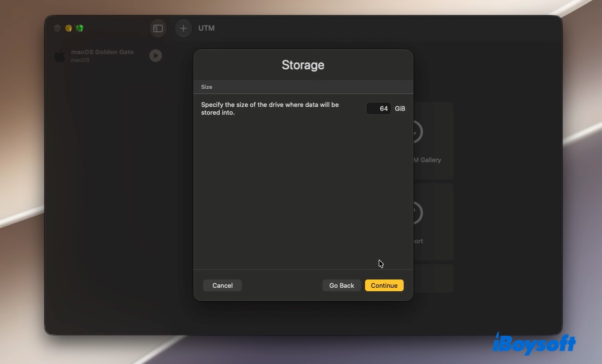
Task: Select the macOS Golden Gate VM entry
Action: (x=108, y=56)
